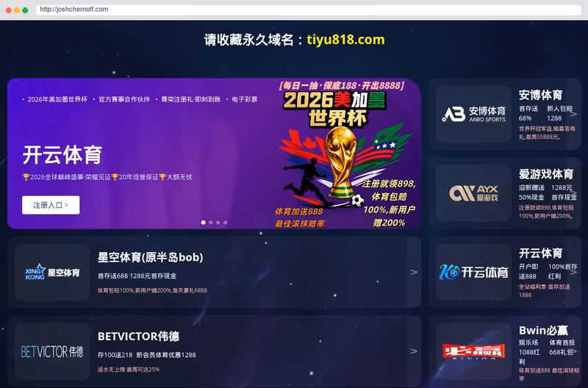588x388 pixels.
Task: Expand the 星空体育(原半岛bob) row arrow
Action: 414,272
